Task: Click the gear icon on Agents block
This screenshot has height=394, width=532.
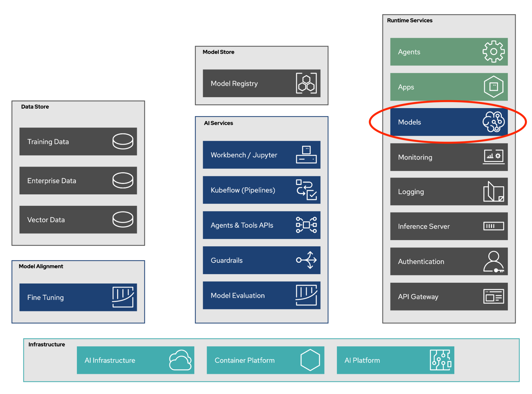Action: click(x=493, y=52)
